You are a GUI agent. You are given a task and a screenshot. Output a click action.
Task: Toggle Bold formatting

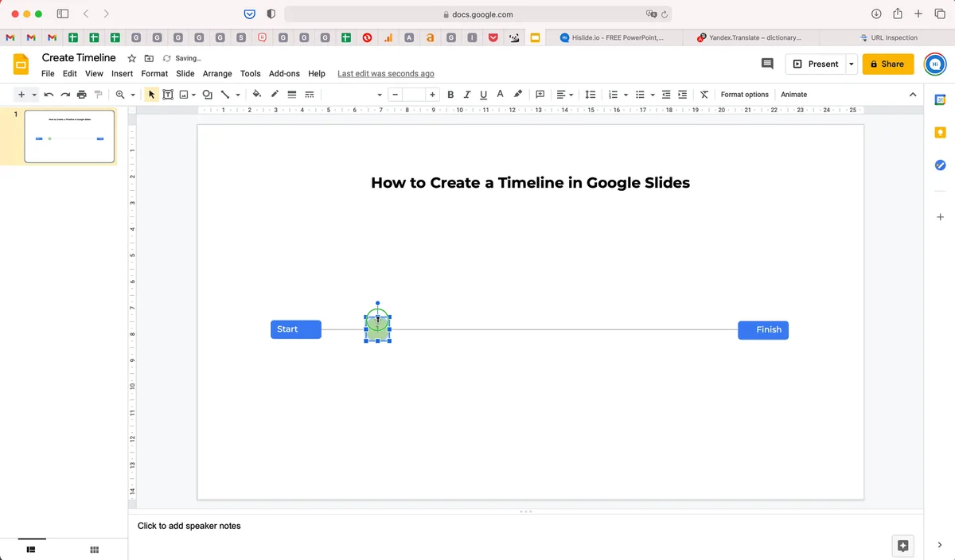pos(450,95)
